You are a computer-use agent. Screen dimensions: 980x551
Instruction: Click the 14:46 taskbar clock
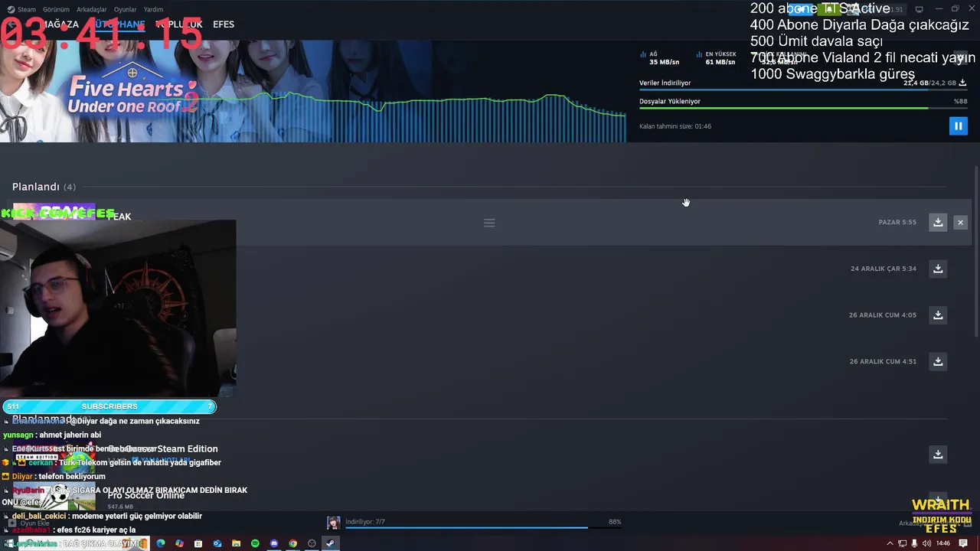943,543
